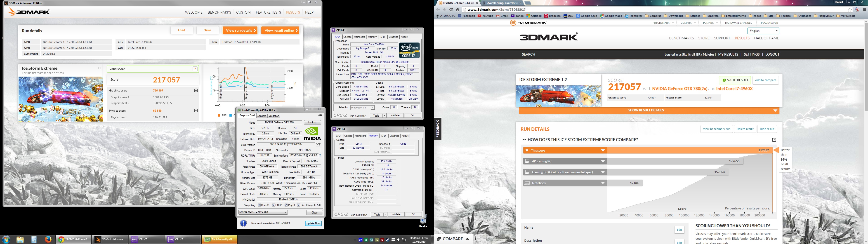Click the BIOS export share icon in GPU-Z
This screenshot has height=244, width=868.
click(318, 145)
